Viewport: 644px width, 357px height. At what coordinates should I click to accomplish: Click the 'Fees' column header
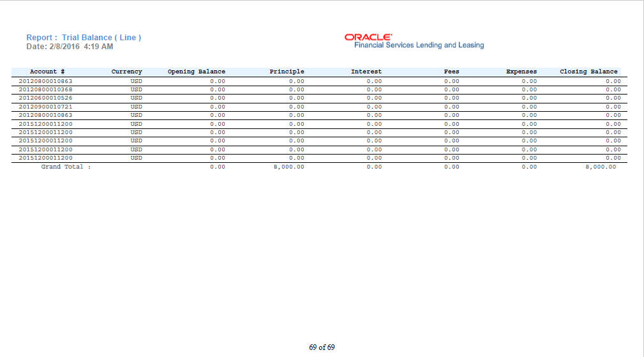click(x=451, y=72)
